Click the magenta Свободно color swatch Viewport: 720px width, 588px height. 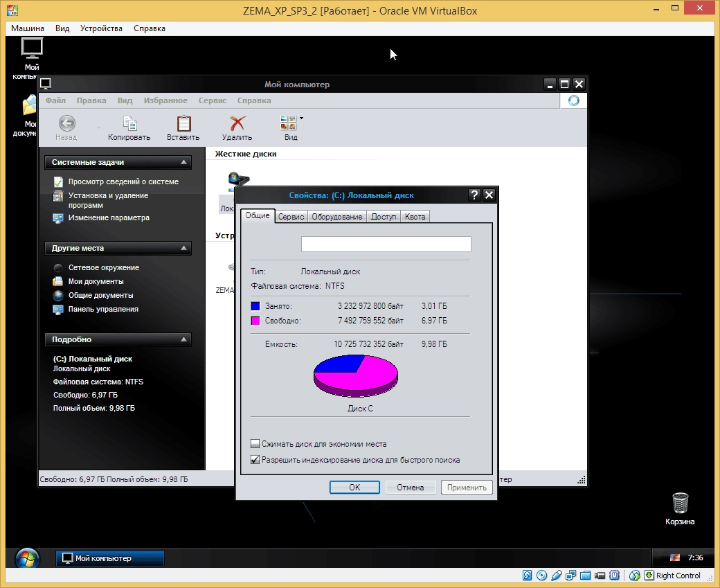pyautogui.click(x=255, y=321)
